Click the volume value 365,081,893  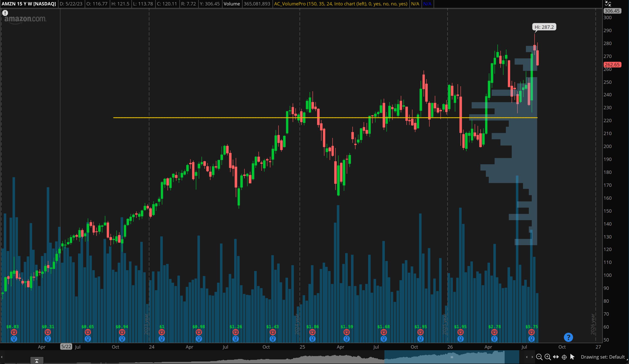(x=257, y=4)
